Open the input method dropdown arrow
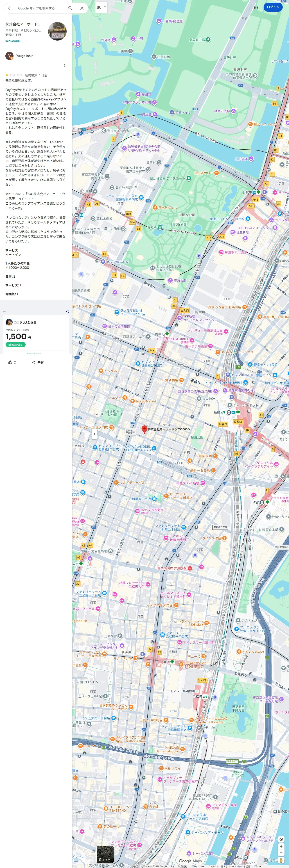Viewport: 289px width, 868px height. coord(105,7)
